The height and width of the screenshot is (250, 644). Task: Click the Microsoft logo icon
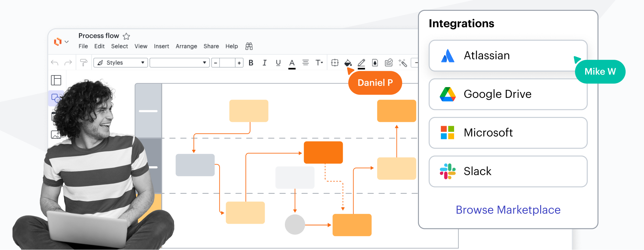(448, 133)
